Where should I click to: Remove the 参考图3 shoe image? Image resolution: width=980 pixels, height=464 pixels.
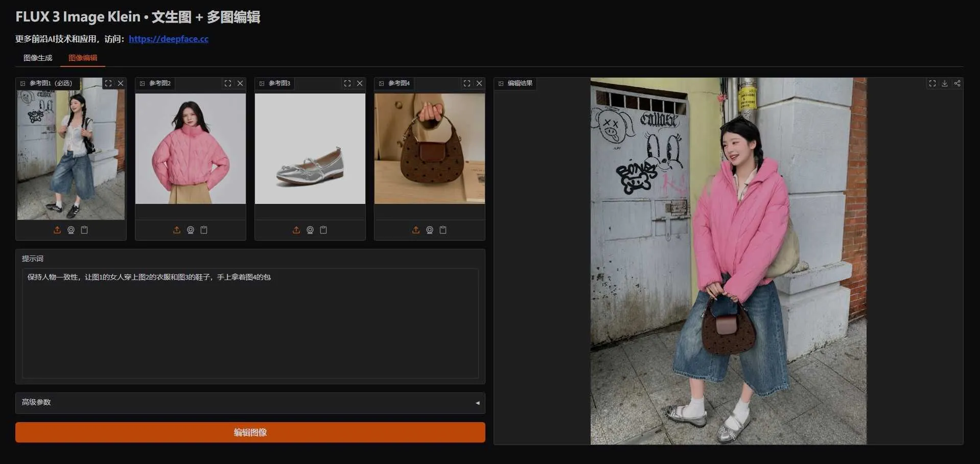tap(360, 83)
